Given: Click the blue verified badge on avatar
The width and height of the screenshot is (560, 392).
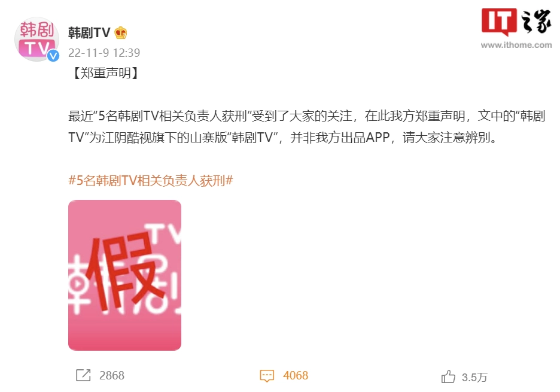Looking at the screenshot, I should [x=53, y=56].
